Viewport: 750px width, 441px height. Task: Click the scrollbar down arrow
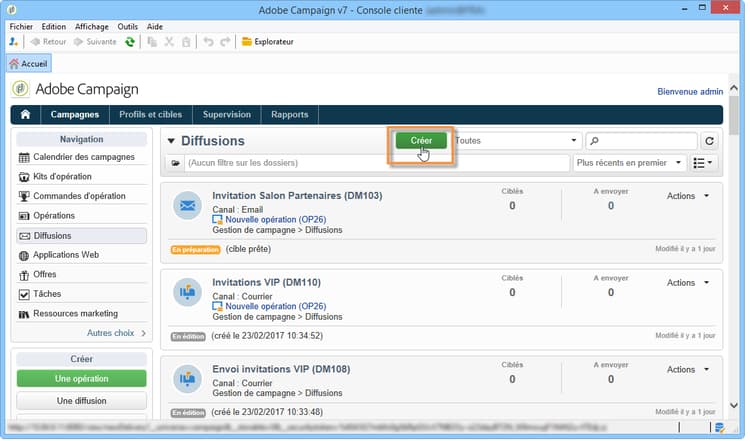(734, 406)
